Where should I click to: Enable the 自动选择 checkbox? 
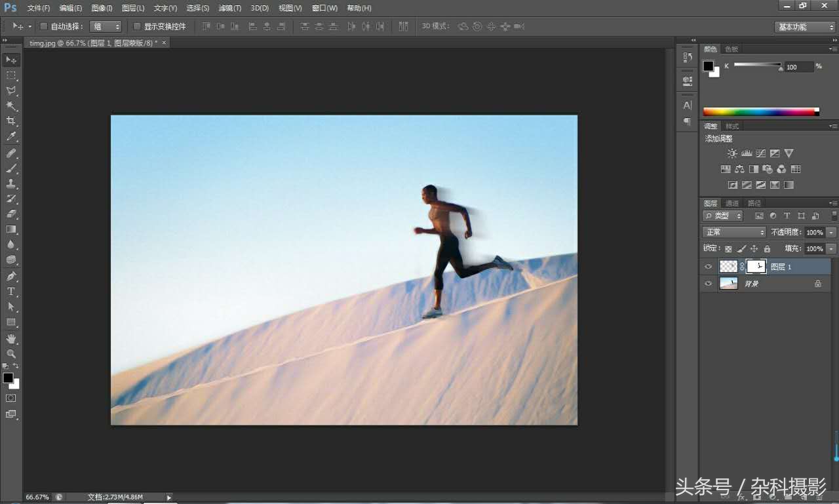tap(44, 27)
